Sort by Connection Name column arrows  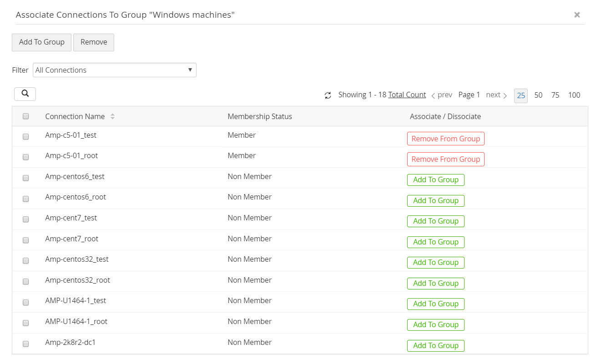112,117
